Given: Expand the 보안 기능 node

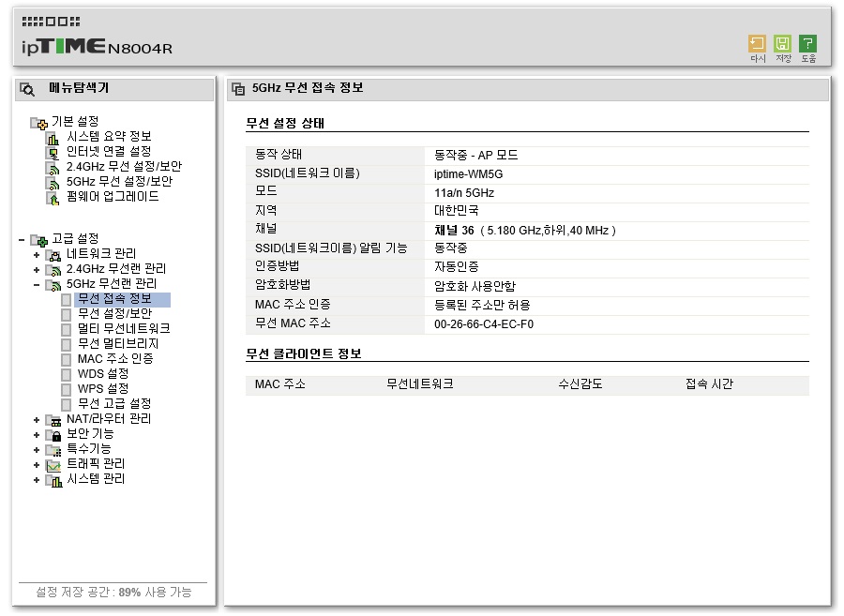Looking at the screenshot, I should (37, 435).
